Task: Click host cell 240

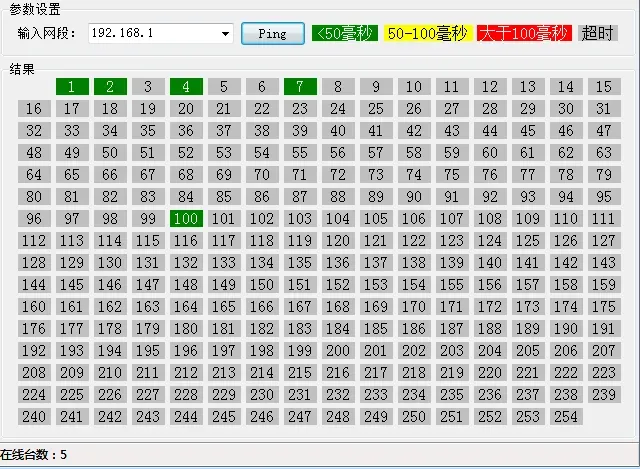Action: coord(34,417)
